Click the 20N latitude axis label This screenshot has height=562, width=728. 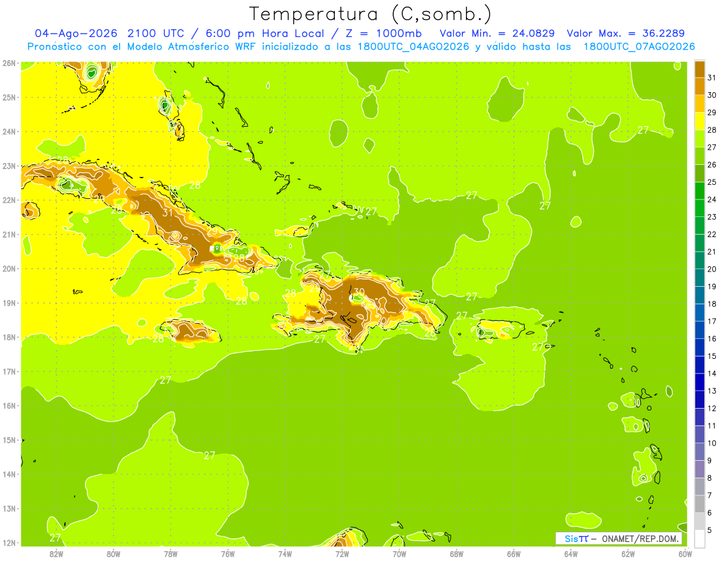[8, 269]
